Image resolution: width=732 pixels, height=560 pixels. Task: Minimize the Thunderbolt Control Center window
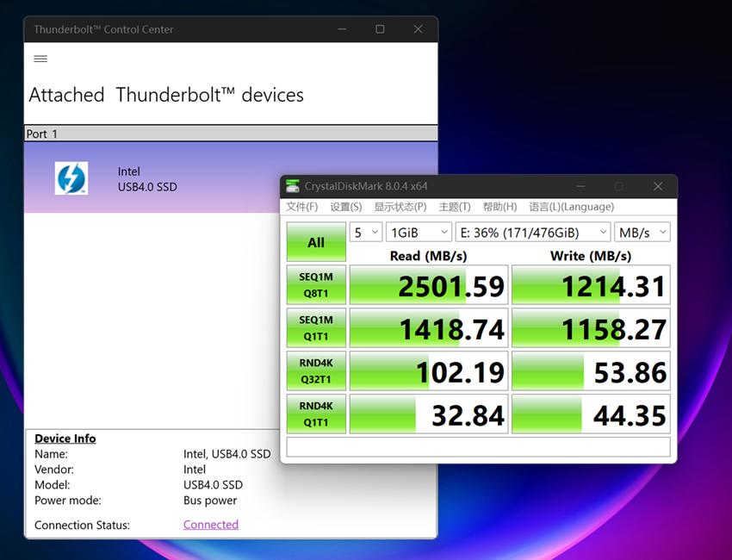343,29
